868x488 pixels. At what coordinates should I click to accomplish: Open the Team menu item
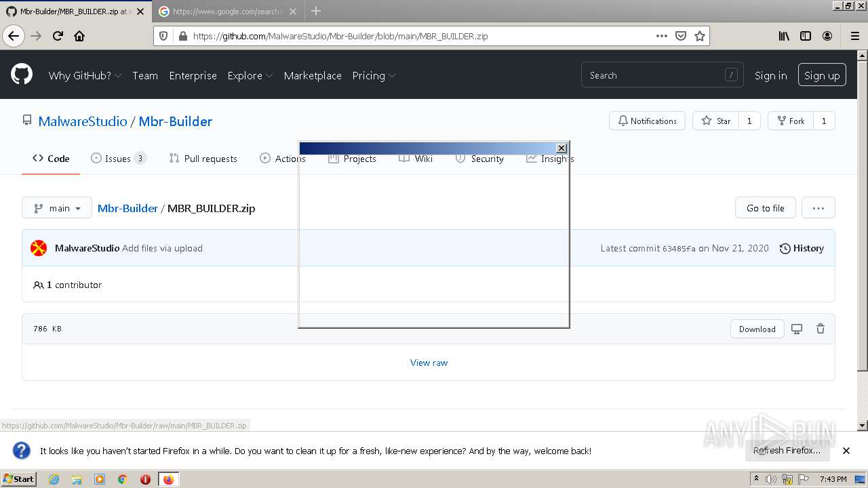click(x=145, y=75)
